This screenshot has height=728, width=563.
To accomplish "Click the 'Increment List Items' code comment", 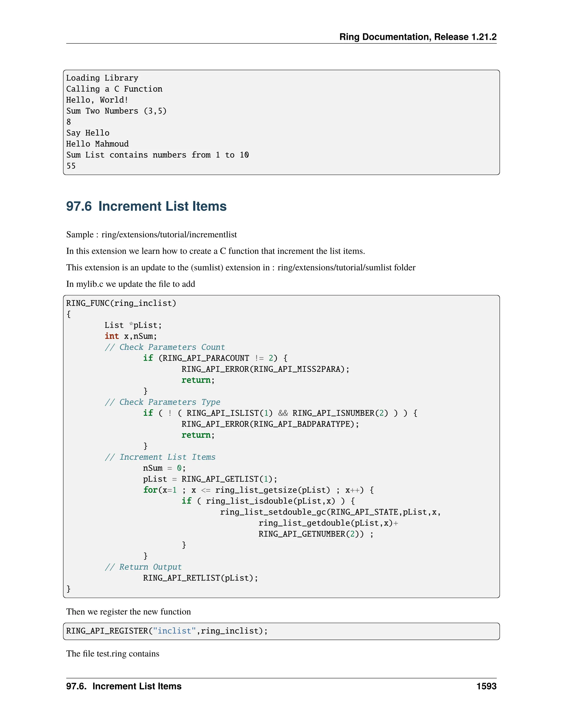I will [160, 457].
